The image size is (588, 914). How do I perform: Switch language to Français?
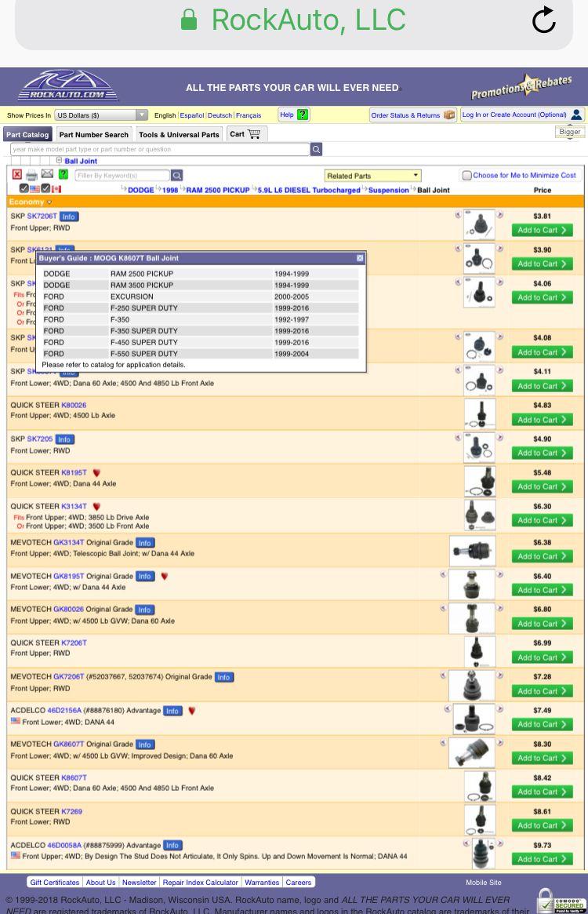249,115
